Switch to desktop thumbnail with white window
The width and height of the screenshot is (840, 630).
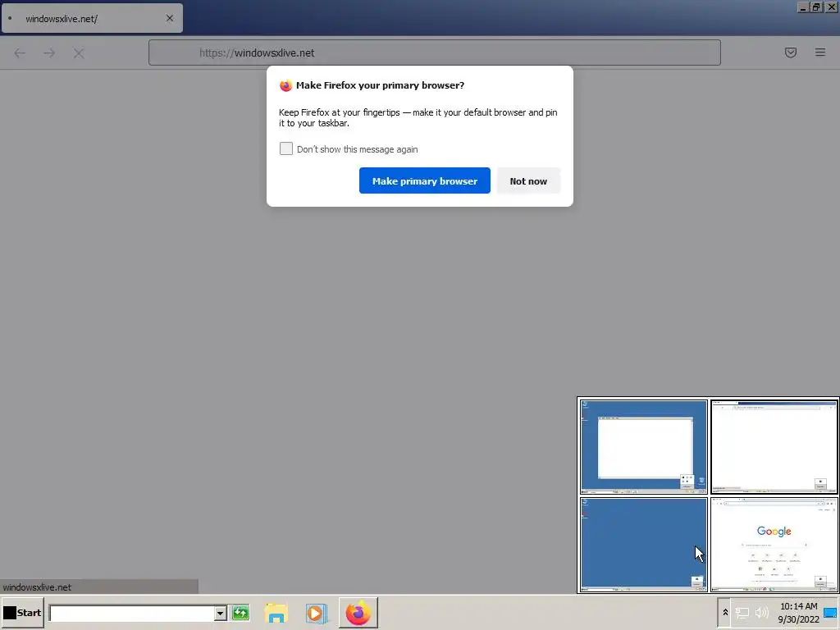click(643, 446)
